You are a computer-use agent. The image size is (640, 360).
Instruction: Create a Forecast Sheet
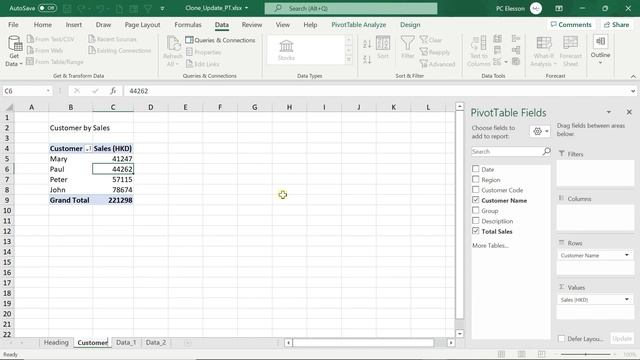570,51
